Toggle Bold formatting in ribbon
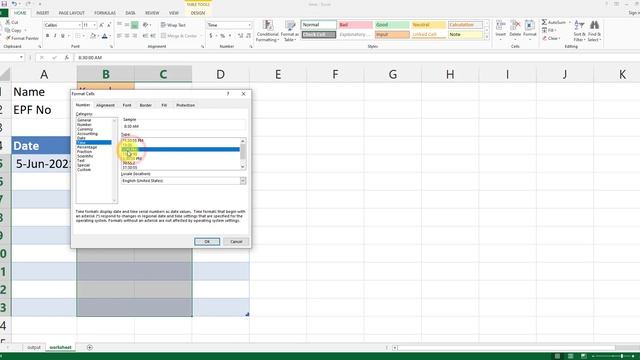Viewport: 640px width, 360px height. point(47,36)
